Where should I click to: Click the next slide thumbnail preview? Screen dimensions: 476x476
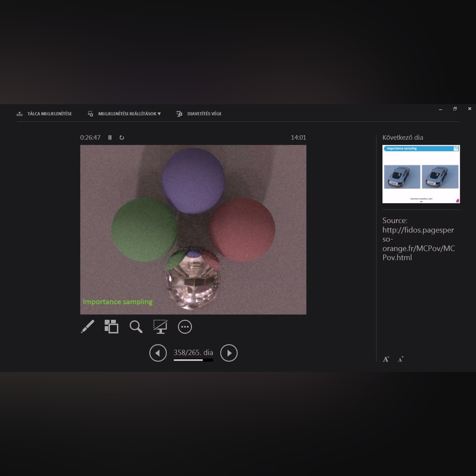point(421,174)
